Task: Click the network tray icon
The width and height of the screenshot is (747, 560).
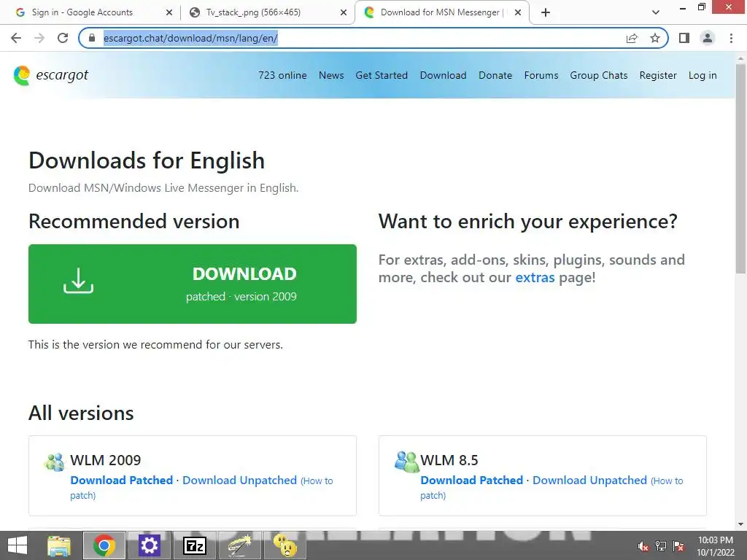Action: [x=661, y=546]
